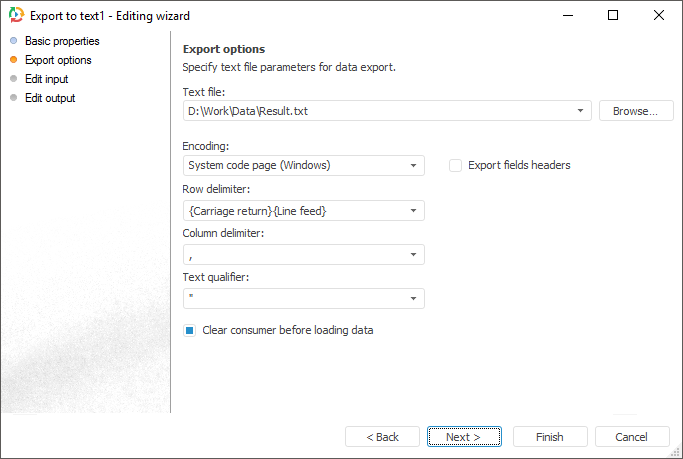Expand the Column delimiter combo box
The image size is (683, 459).
click(x=414, y=255)
